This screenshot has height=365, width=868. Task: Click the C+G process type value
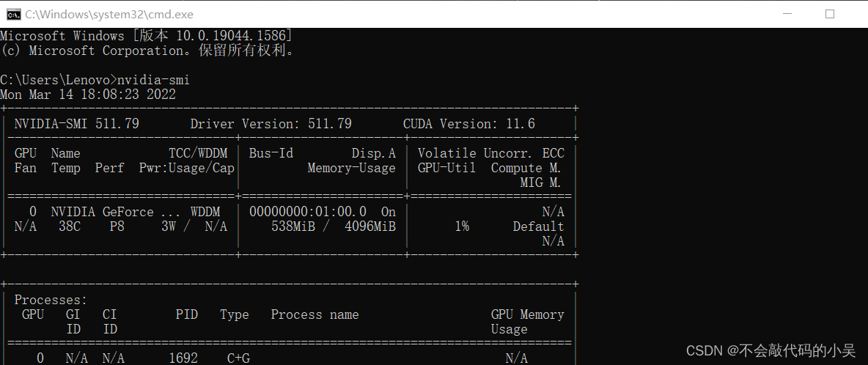click(x=238, y=358)
